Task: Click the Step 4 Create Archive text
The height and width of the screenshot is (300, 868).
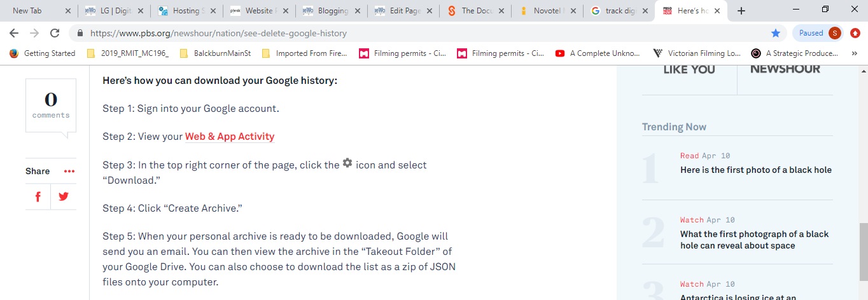Action: (x=172, y=208)
